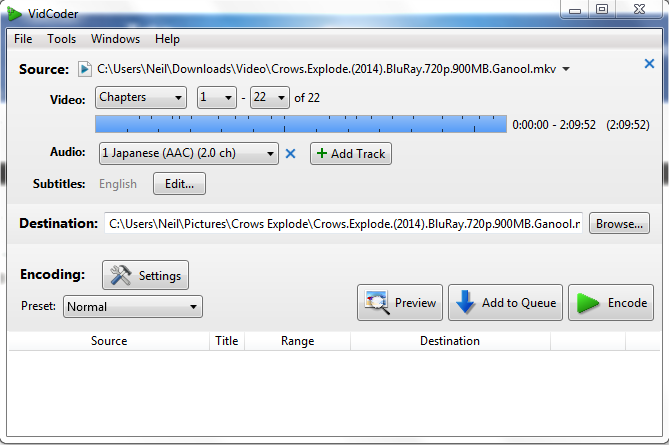
Task: Open the Tools menu
Action: pos(61,39)
